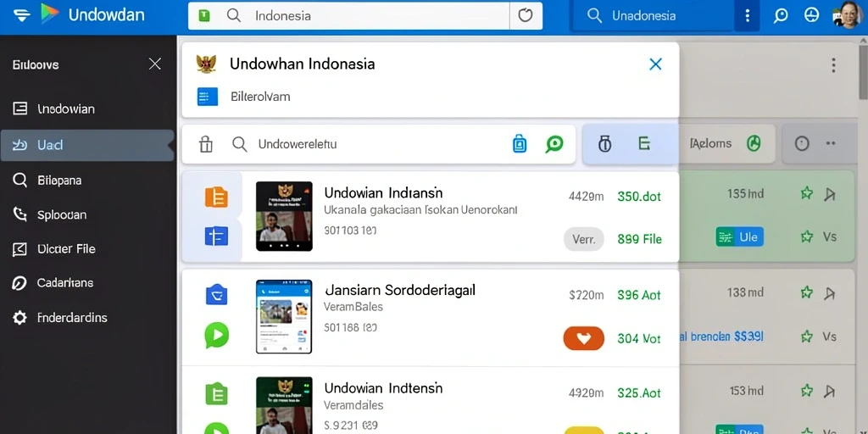Click the green play bubble icon beside Jansiarn
The width and height of the screenshot is (868, 434).
216,335
